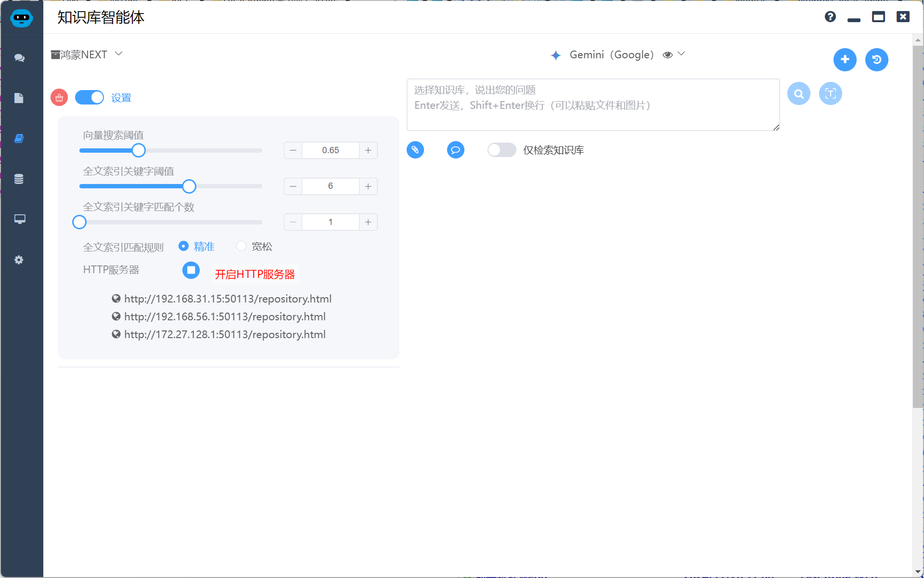
Task: Click the blue speech bubble button
Action: click(x=456, y=150)
